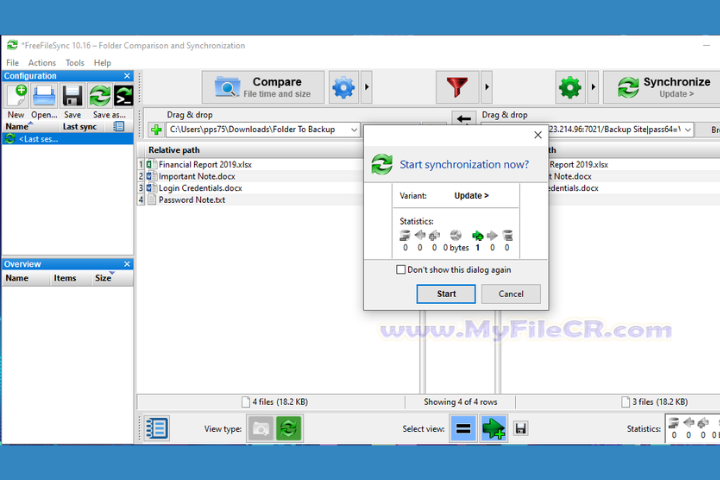This screenshot has width=720, height=480.
Task: Click the '4 files (18.2 KB)' status text
Action: coord(280,402)
